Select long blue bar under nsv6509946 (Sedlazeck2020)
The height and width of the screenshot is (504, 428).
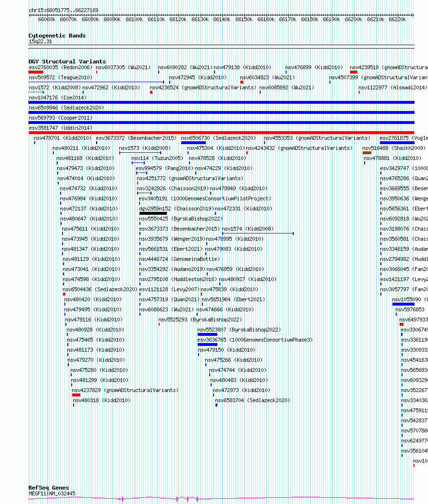click(x=221, y=112)
